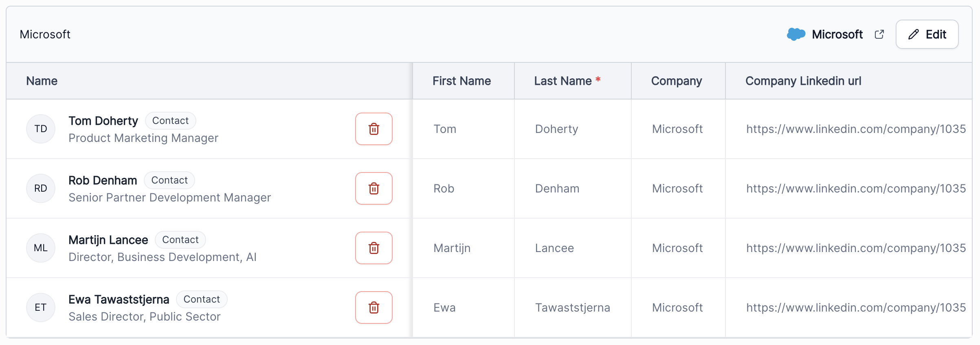Click Tom Doherty's LinkedIn company URL
980x345 pixels.
tap(856, 129)
